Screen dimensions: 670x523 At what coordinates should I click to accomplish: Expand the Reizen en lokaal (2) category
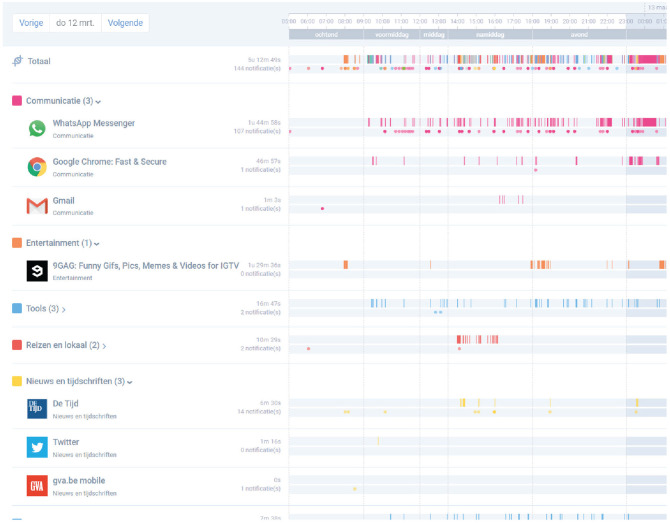(x=105, y=346)
